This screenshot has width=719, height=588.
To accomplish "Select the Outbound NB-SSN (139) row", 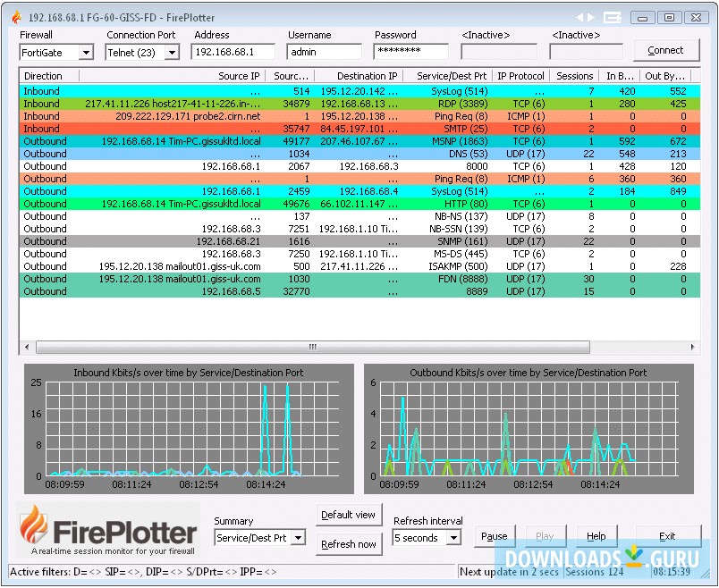I will [x=360, y=229].
